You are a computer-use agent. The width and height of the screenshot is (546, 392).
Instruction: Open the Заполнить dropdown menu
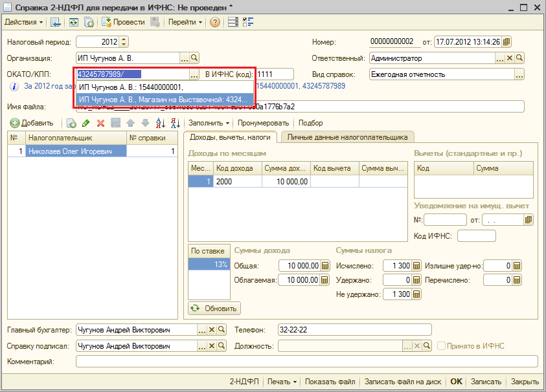pyautogui.click(x=209, y=123)
